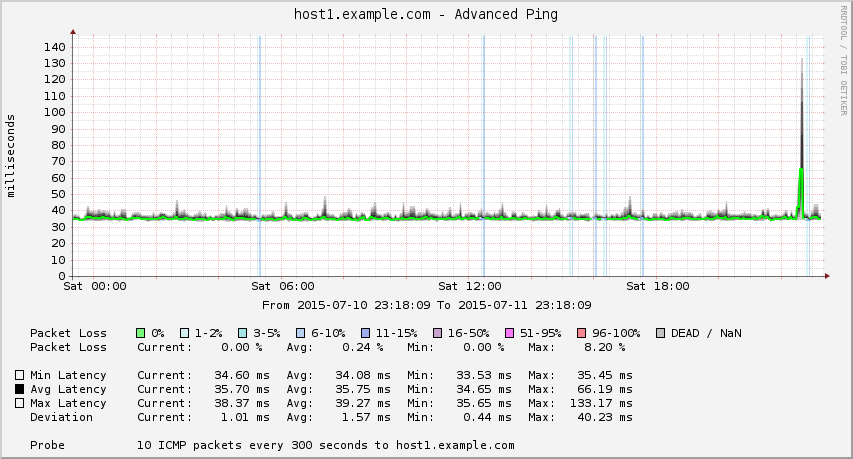Click the Packet Loss avg value 0.24 %
Screen dimensions: 853x459
[x=363, y=348]
